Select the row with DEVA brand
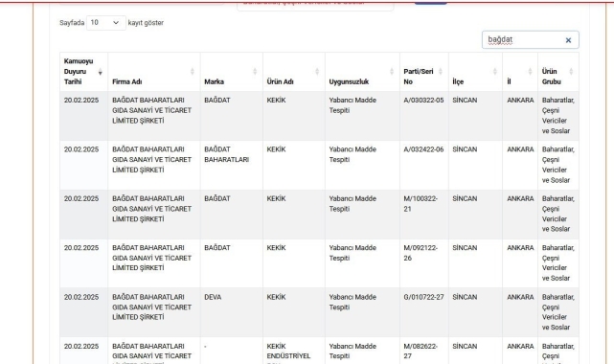Viewport: 614px width, 364px height. [319, 312]
